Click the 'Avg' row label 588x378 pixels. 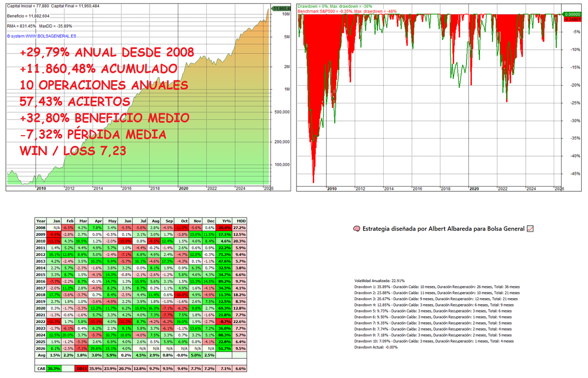tap(41, 355)
